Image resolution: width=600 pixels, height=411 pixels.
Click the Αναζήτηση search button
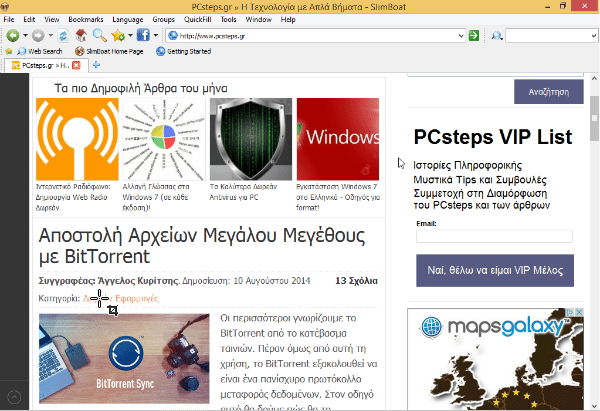coord(549,92)
